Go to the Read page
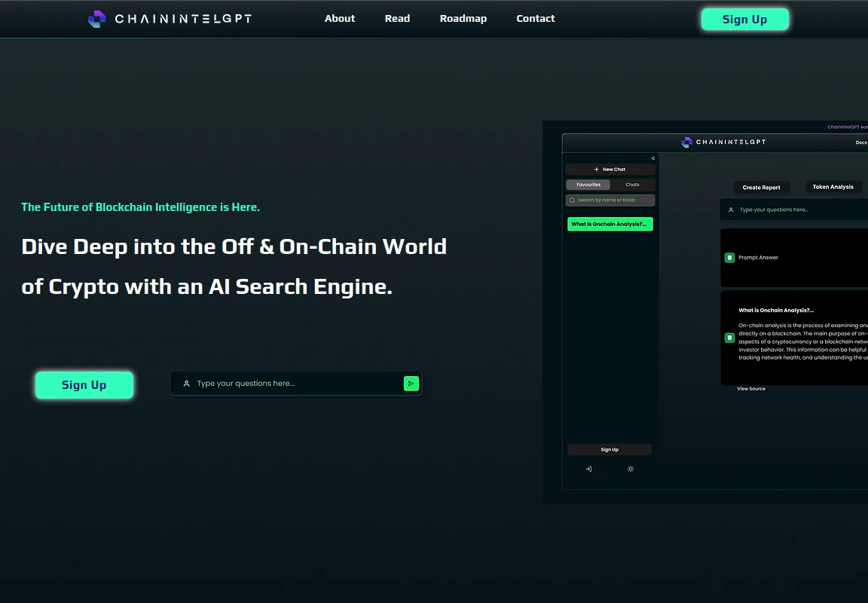Viewport: 868px width, 603px height. [x=397, y=19]
